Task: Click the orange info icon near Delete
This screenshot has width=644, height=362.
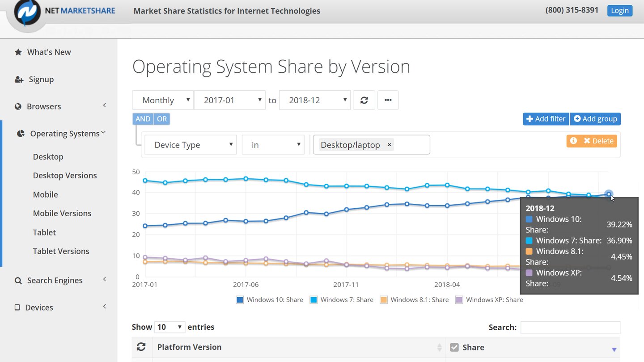Action: pos(573,141)
